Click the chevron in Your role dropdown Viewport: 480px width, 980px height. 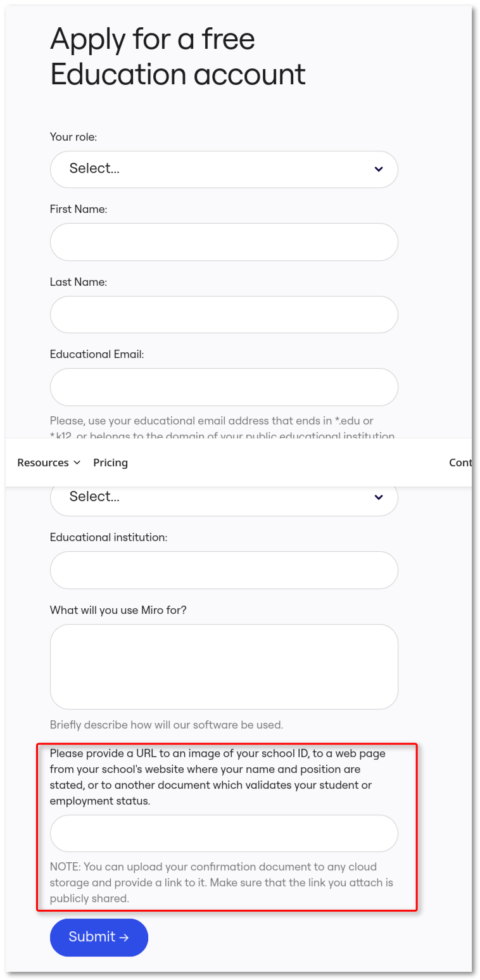pos(379,169)
